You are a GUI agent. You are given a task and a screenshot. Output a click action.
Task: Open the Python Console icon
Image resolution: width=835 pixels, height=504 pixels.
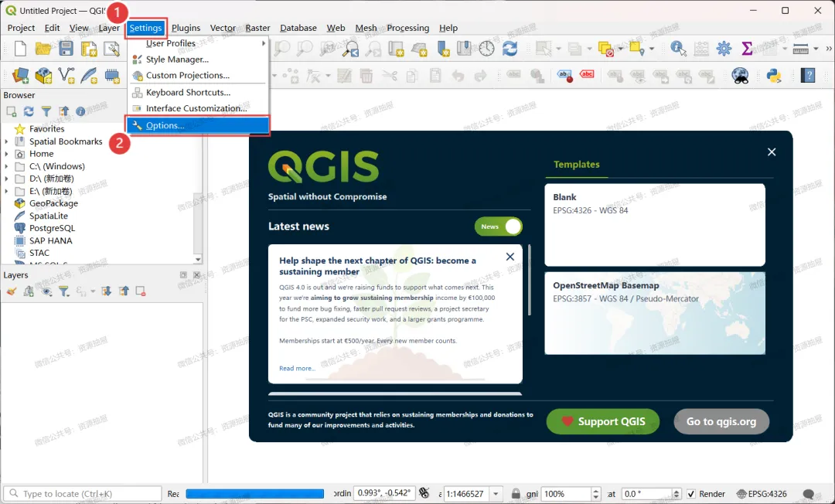tap(774, 76)
